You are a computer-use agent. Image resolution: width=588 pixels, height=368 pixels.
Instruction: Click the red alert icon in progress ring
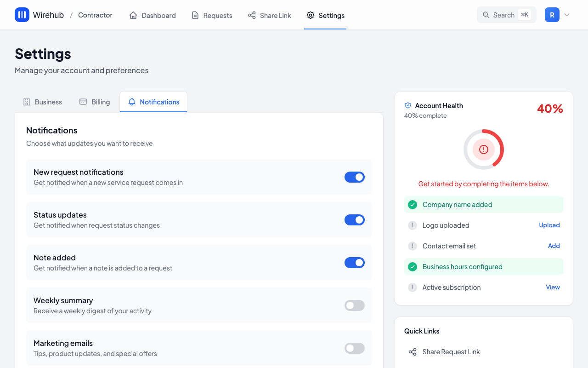[x=483, y=149]
